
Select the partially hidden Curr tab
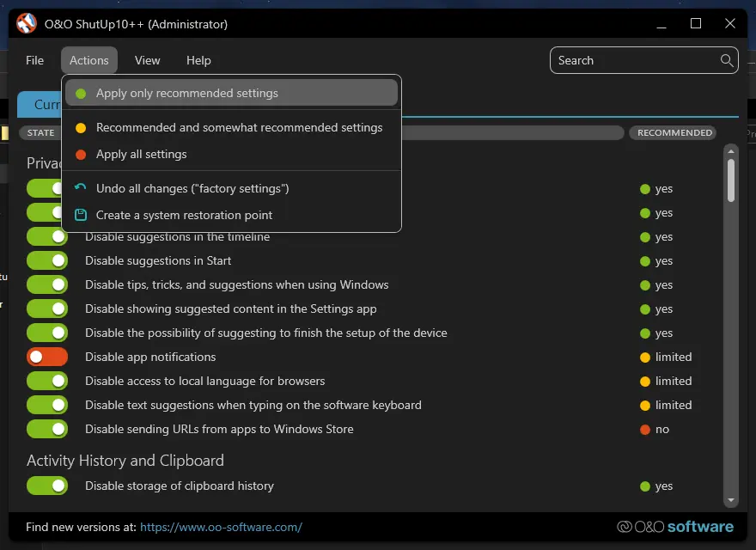(x=40, y=105)
